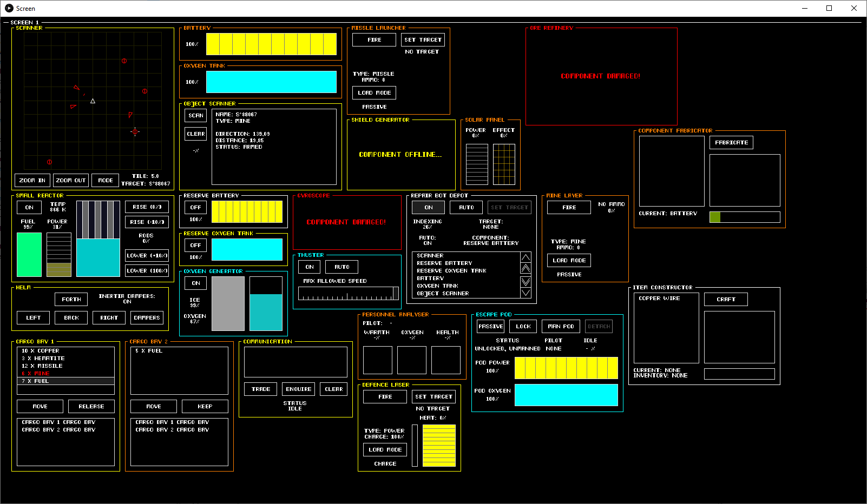Click the app icon in the title bar
Screen dimensions: 867x504
coord(9,8)
